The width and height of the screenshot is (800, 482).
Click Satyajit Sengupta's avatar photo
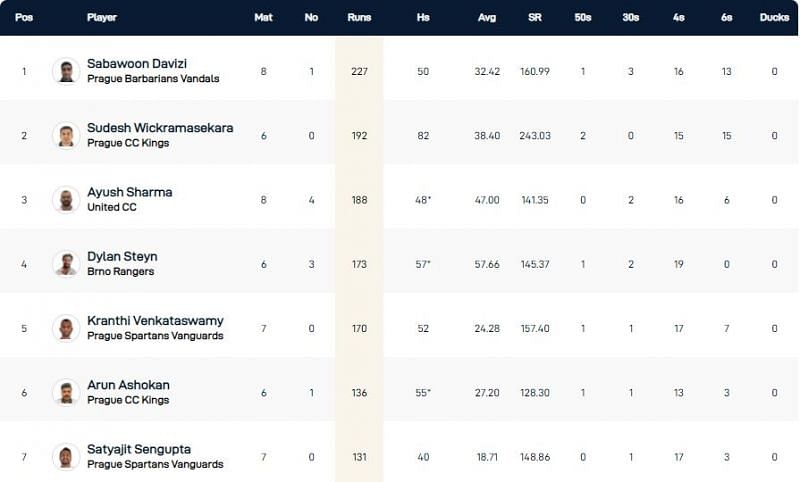[x=66, y=457]
